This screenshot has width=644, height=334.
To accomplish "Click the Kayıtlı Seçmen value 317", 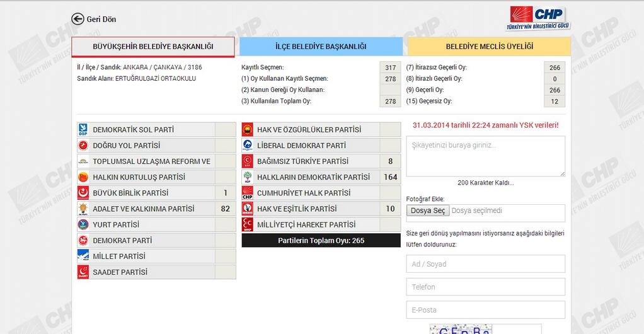I will pyautogui.click(x=390, y=67).
